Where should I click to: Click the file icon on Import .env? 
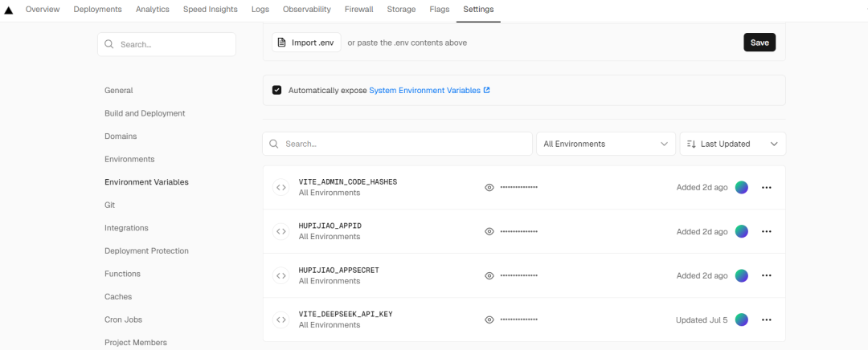282,43
